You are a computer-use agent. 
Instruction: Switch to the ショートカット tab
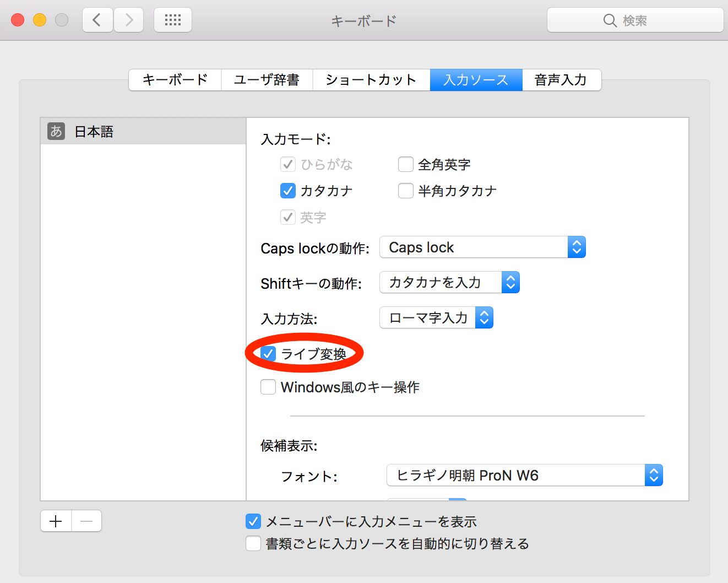372,80
